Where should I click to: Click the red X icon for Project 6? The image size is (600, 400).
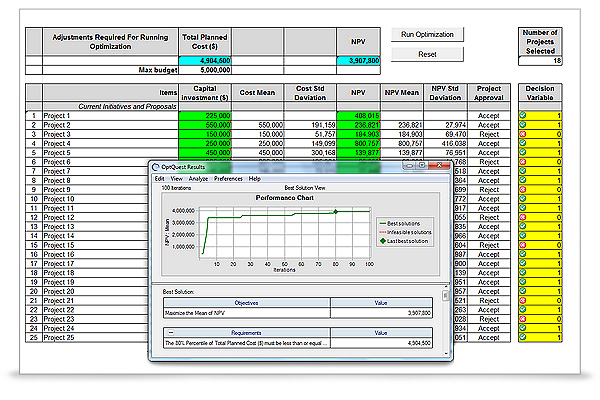[524, 161]
